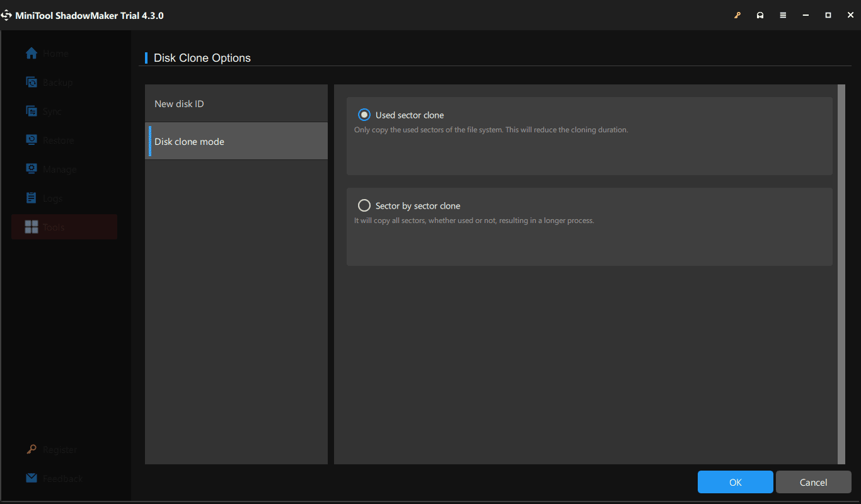
Task: Send Feedback via the sidebar link
Action: pos(54,478)
